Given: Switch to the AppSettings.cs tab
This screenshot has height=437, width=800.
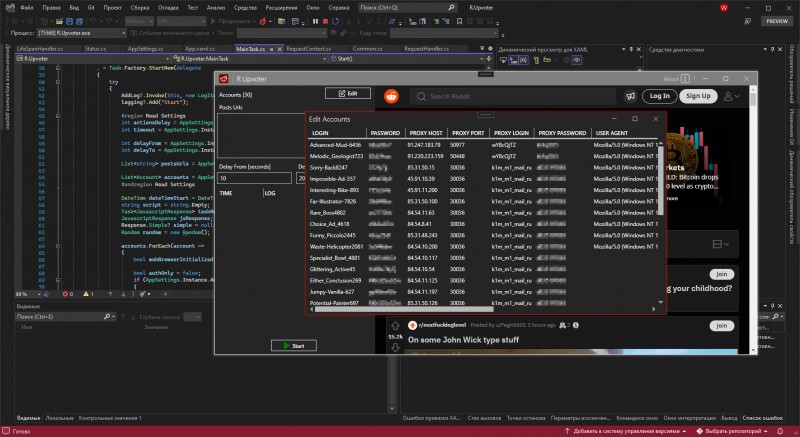Looking at the screenshot, I should pyautogui.click(x=147, y=47).
